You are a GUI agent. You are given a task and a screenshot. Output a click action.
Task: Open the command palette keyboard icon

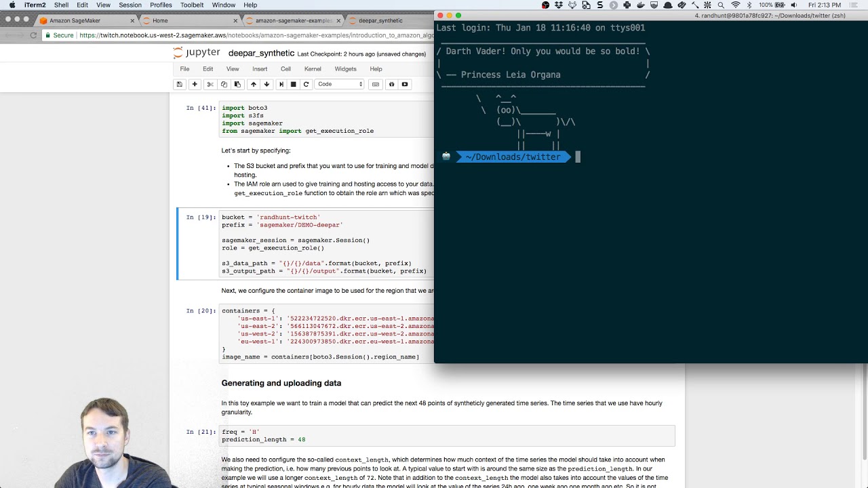(376, 84)
